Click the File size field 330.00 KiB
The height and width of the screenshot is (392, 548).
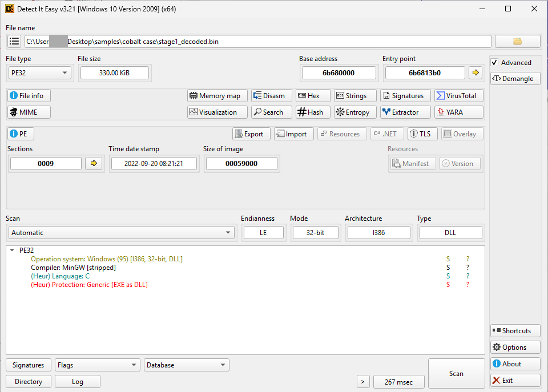tap(114, 72)
